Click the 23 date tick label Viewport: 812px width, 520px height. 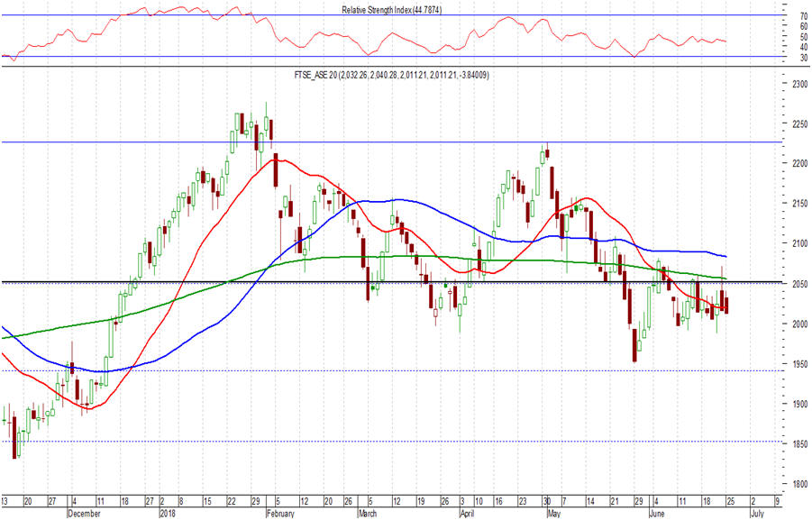coord(523,502)
